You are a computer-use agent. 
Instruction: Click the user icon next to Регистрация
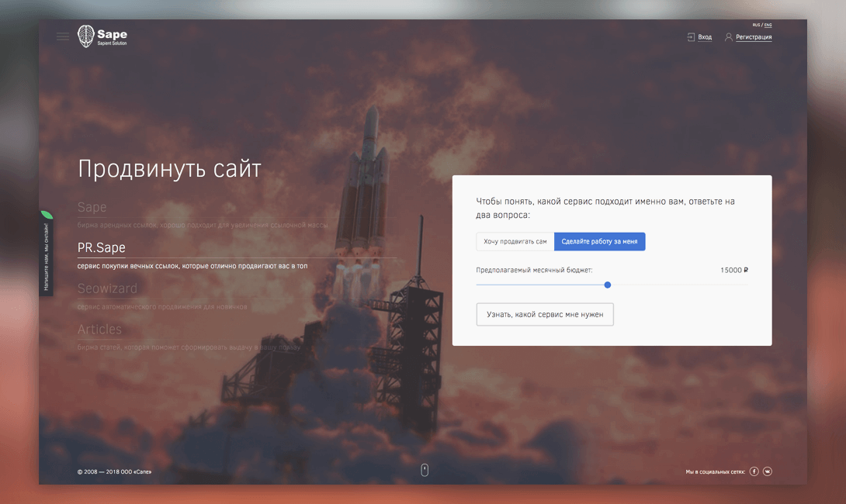pos(728,37)
